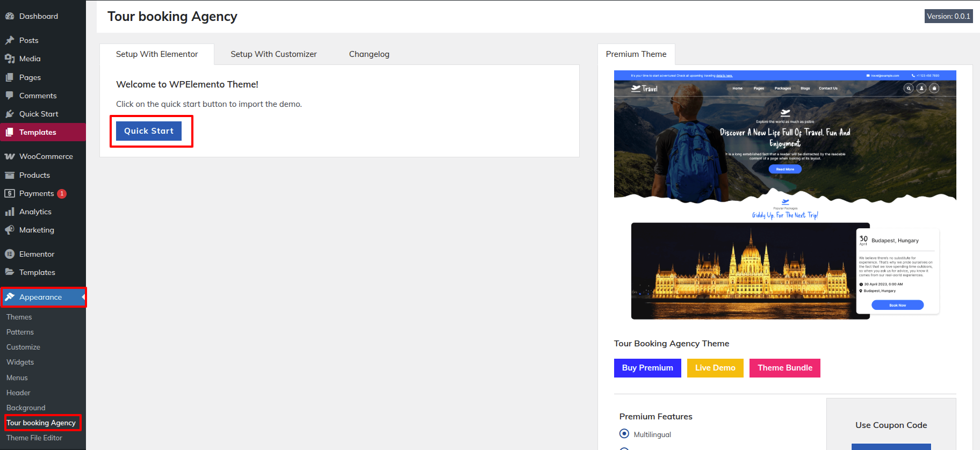Viewport: 980px width, 450px height.
Task: Open Tour booking Agency submenu item
Action: pos(41,423)
